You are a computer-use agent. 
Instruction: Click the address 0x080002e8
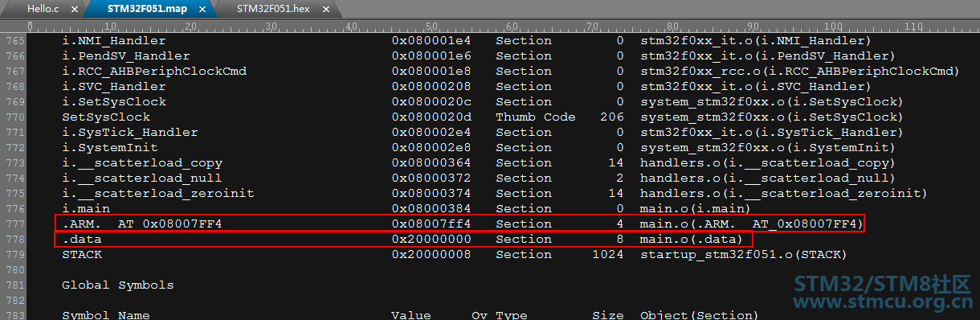(431, 147)
